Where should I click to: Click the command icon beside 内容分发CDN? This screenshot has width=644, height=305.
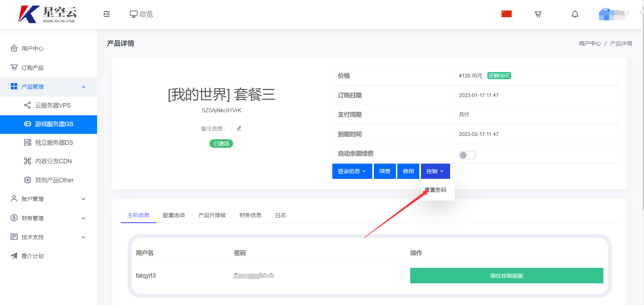pyautogui.click(x=27, y=161)
